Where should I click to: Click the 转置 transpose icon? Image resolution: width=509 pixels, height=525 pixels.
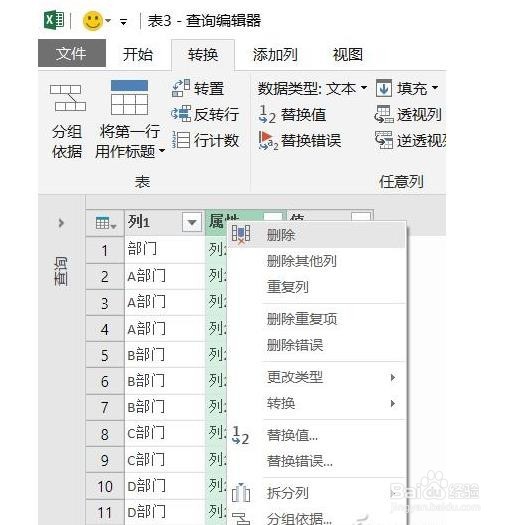(181, 88)
